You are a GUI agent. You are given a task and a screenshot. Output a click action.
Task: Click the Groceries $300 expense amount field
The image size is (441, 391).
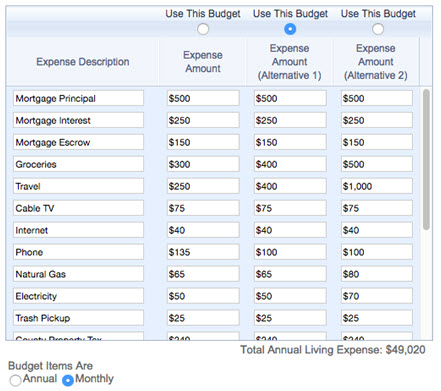(x=203, y=164)
